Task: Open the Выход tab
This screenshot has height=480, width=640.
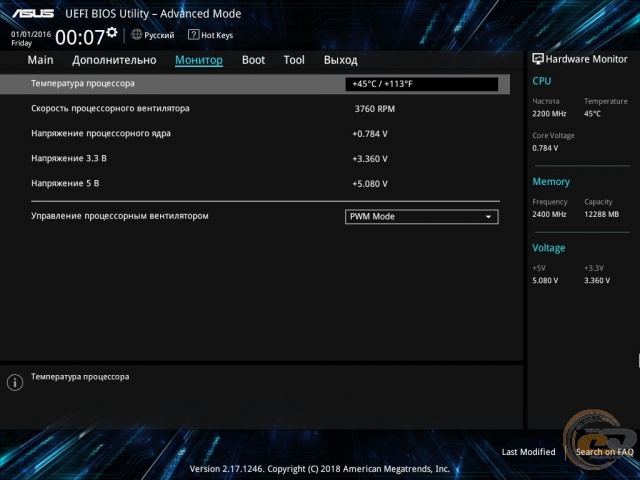Action: [x=340, y=60]
